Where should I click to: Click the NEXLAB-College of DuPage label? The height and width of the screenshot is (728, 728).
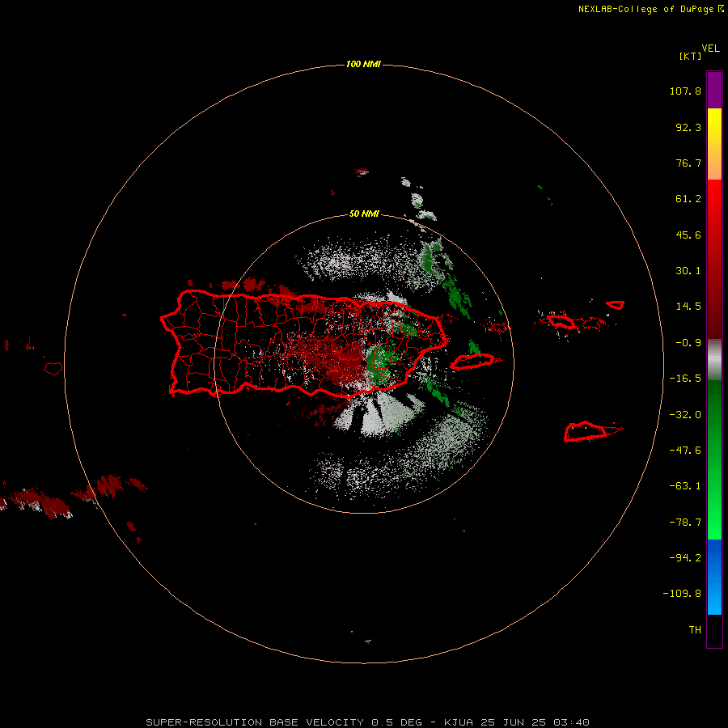coord(651,9)
